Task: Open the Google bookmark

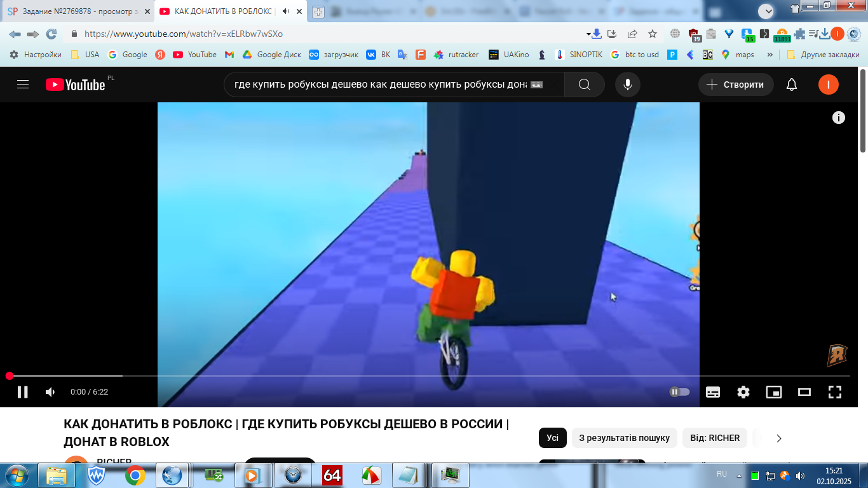Action: [x=128, y=55]
